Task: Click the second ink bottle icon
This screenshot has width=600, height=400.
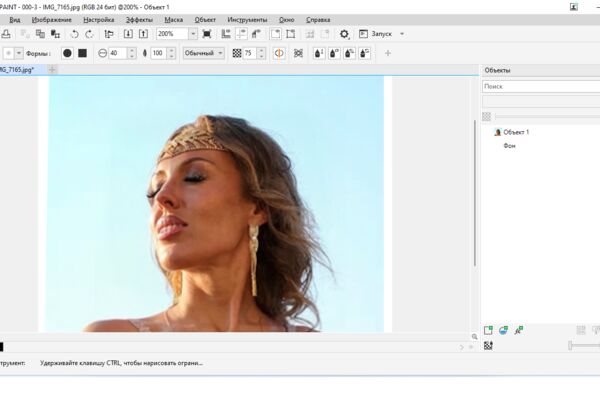Action: point(334,53)
